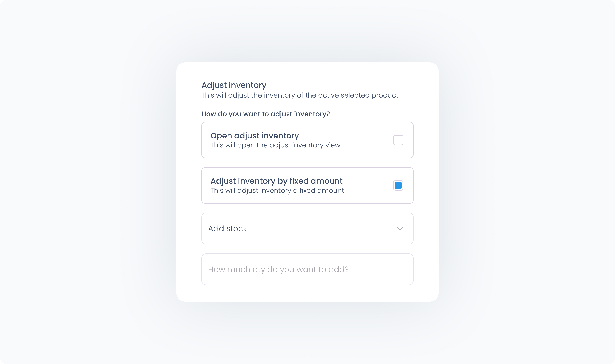Click the "How do you want to adjust inventory?" label

coord(265,114)
